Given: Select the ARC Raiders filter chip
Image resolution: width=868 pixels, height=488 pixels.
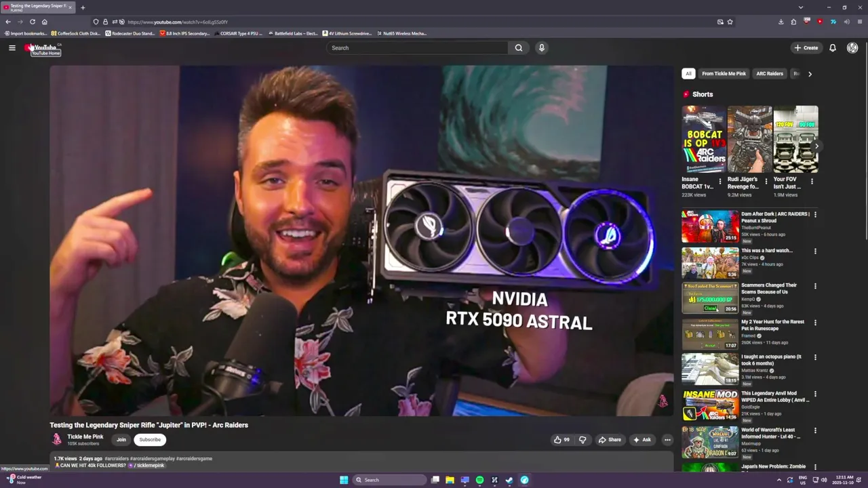Looking at the screenshot, I should tap(770, 73).
